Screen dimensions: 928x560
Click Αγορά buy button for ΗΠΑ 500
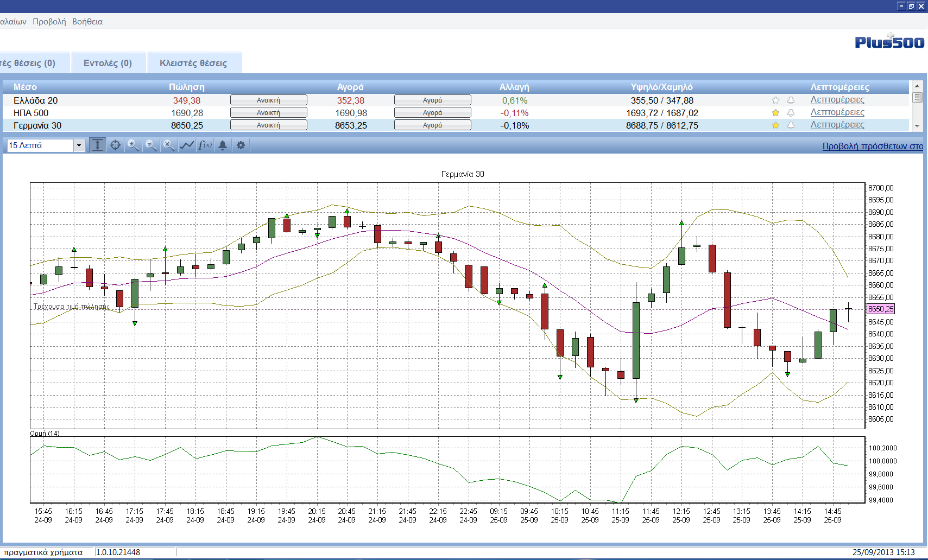[x=433, y=113]
